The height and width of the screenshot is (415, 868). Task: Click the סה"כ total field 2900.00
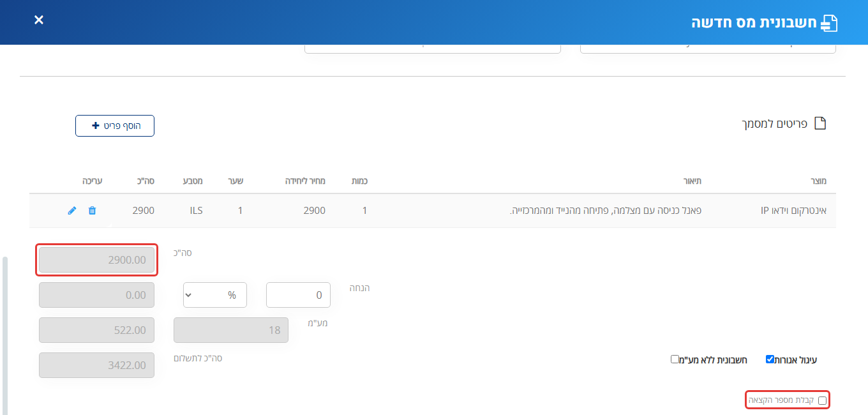(x=96, y=260)
